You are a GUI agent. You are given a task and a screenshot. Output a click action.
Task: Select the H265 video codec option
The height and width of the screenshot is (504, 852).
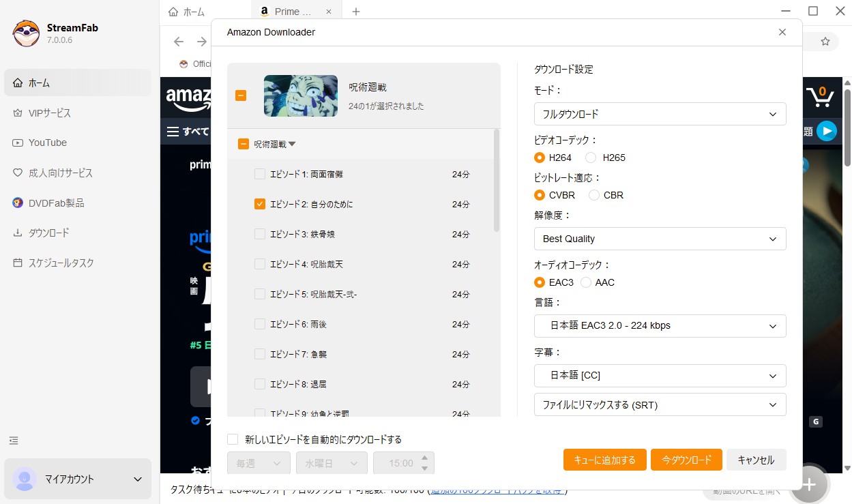pyautogui.click(x=591, y=158)
